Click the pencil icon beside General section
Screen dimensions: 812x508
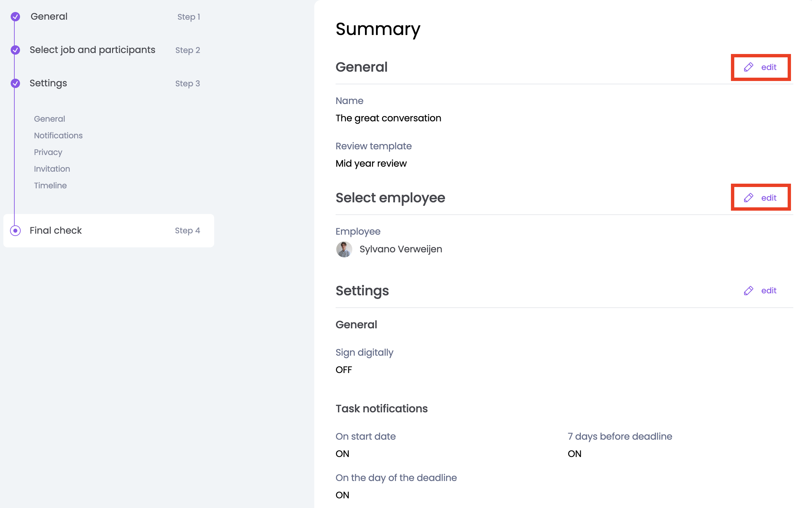(749, 67)
